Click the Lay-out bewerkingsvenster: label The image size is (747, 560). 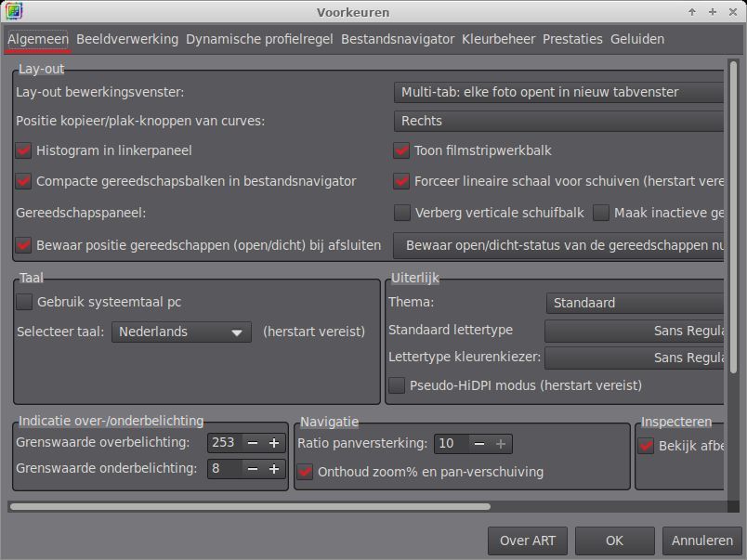coord(100,92)
